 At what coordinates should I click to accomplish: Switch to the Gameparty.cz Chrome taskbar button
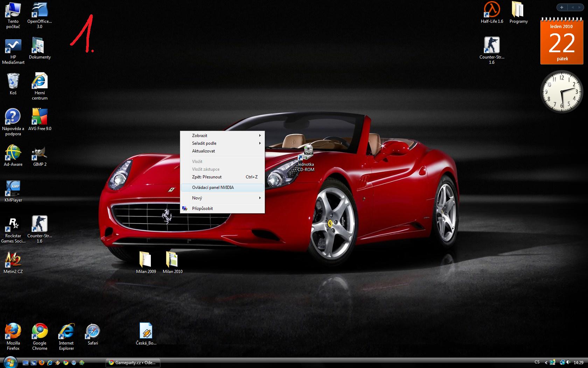point(133,363)
